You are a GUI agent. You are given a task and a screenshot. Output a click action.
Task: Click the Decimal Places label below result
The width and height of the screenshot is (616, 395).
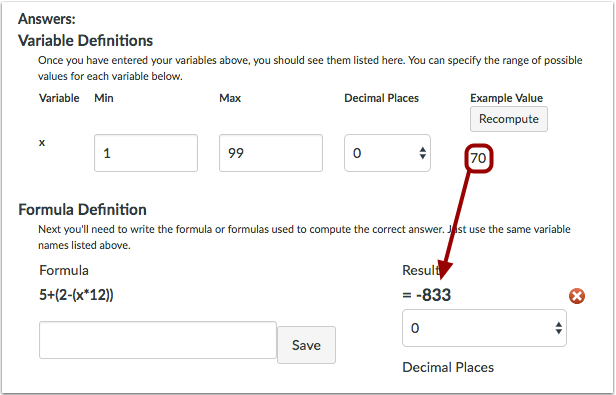point(448,367)
